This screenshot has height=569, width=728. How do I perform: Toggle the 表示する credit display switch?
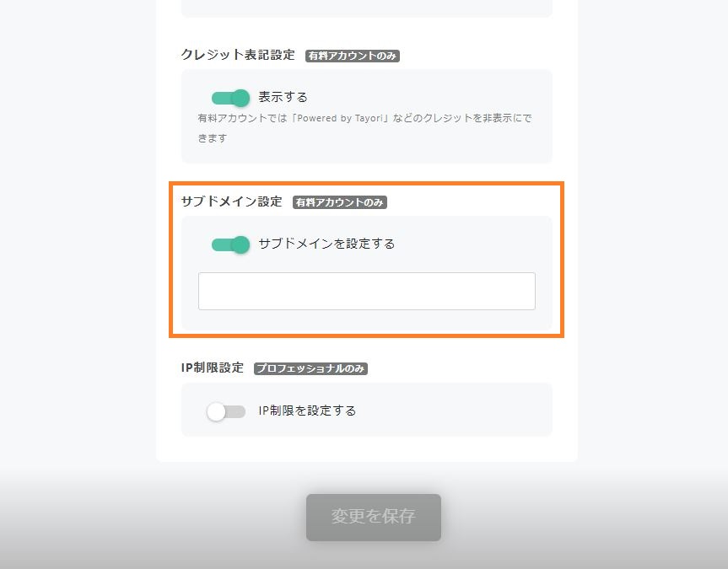pyautogui.click(x=231, y=98)
